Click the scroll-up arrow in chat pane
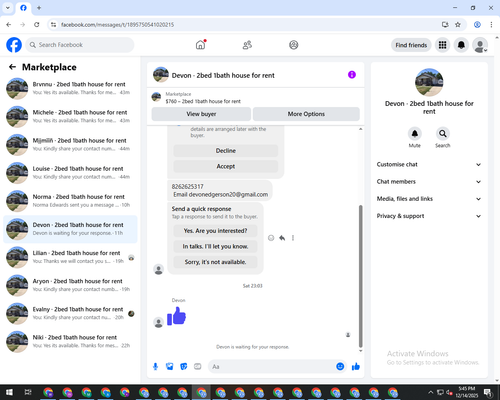This screenshot has width=500, height=400. (x=360, y=129)
